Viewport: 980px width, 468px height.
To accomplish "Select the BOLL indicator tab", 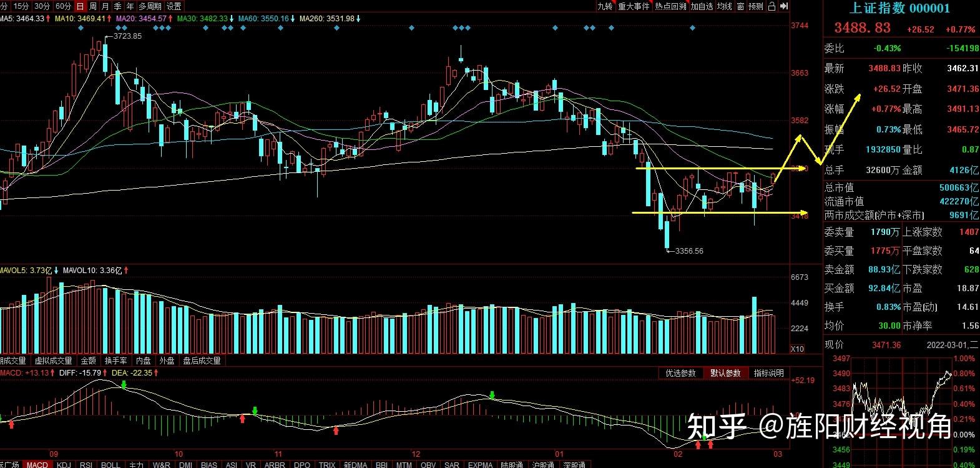I will (x=110, y=464).
